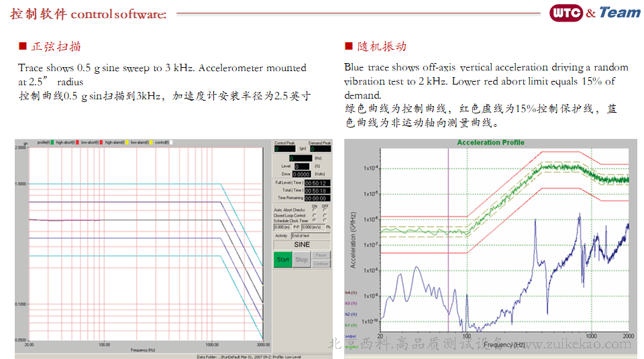The width and height of the screenshot is (644, 359).
Task: Click the Pause button
Action: pos(321,256)
